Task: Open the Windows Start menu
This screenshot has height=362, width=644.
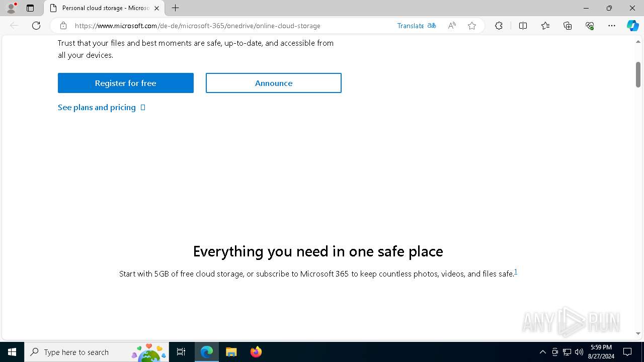Action: click(12, 352)
